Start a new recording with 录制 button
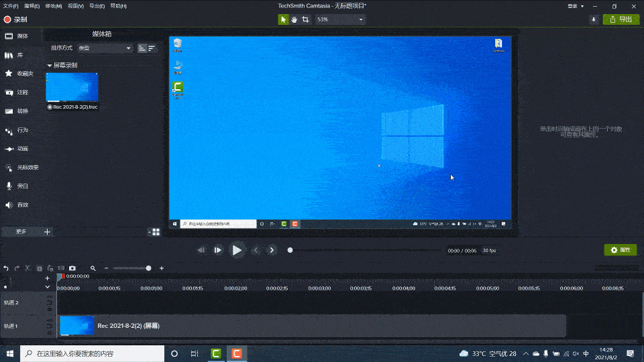The height and width of the screenshot is (362, 644). coord(15,19)
